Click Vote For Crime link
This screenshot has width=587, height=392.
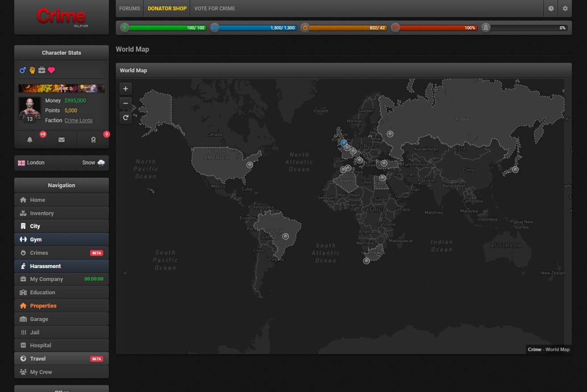[215, 8]
